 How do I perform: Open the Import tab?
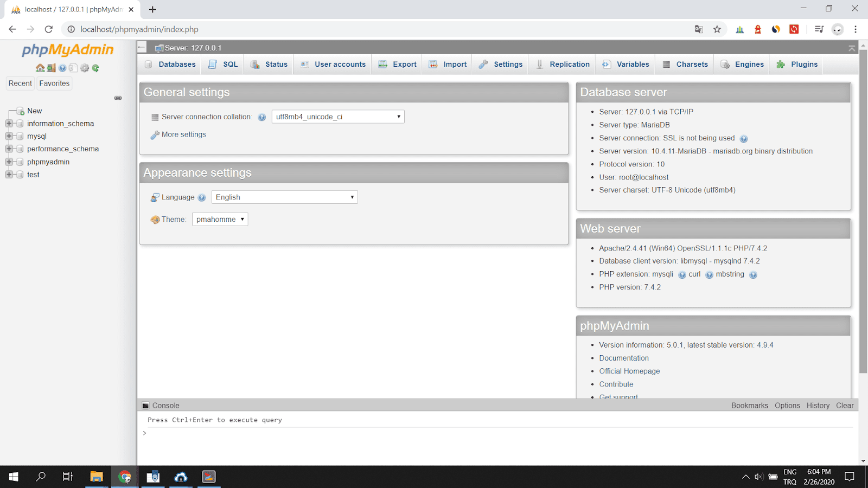tap(448, 65)
